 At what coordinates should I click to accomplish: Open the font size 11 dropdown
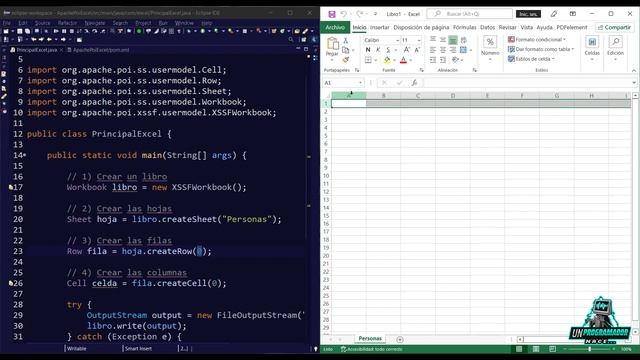pyautogui.click(x=419, y=40)
